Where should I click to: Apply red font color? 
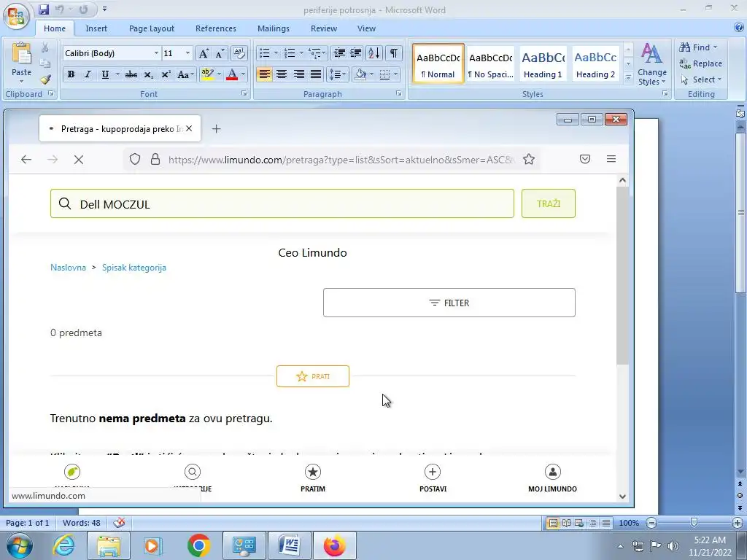tap(232, 74)
